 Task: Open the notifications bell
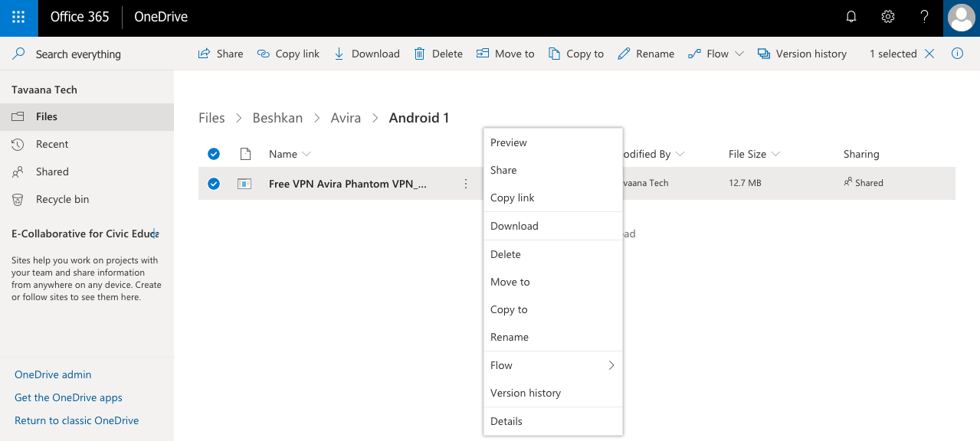coord(851,17)
